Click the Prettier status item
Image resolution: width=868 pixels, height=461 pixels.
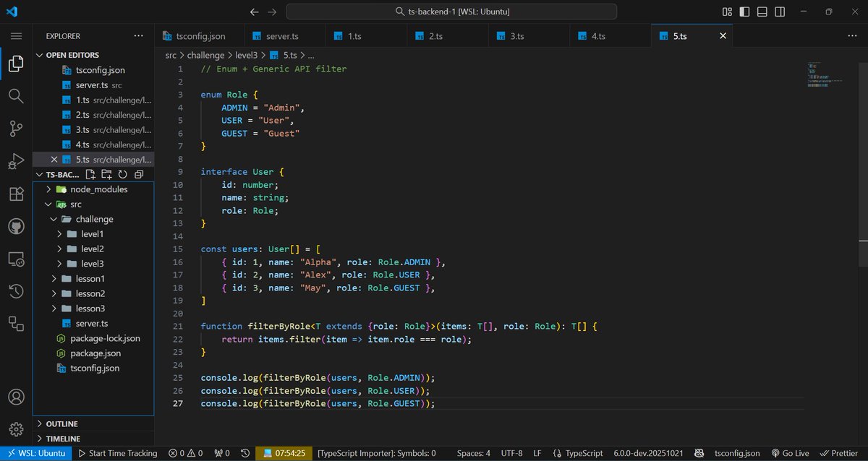pos(839,453)
